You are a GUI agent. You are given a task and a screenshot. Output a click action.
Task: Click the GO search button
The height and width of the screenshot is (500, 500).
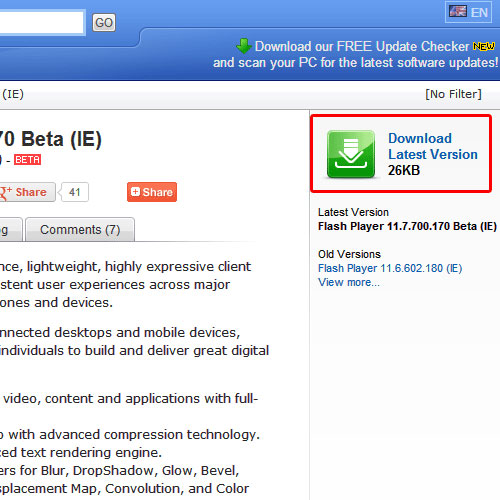click(x=104, y=23)
